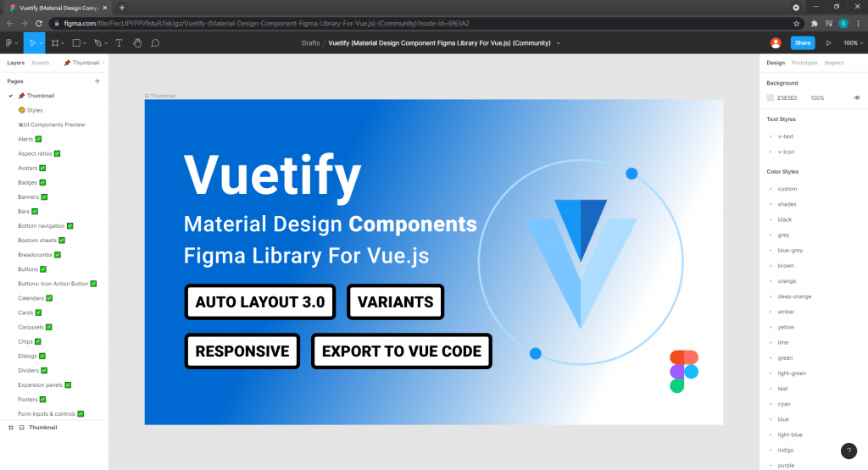
Task: Open a new browser tab
Action: (x=122, y=8)
